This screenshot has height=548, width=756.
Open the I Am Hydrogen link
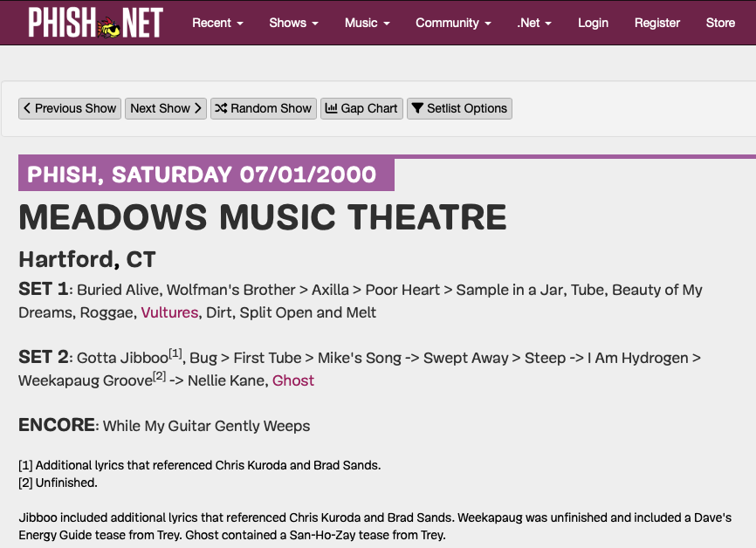tap(638, 358)
